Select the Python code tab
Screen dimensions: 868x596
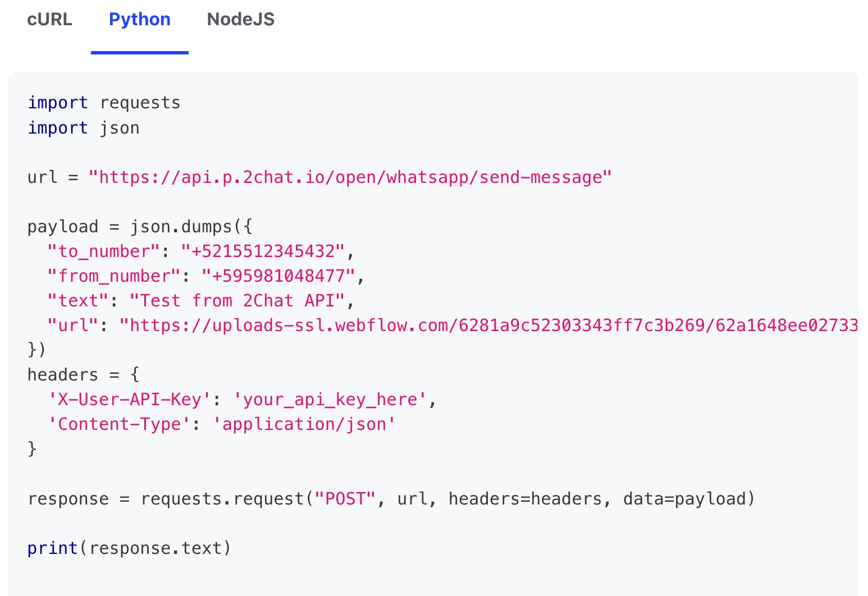(140, 20)
